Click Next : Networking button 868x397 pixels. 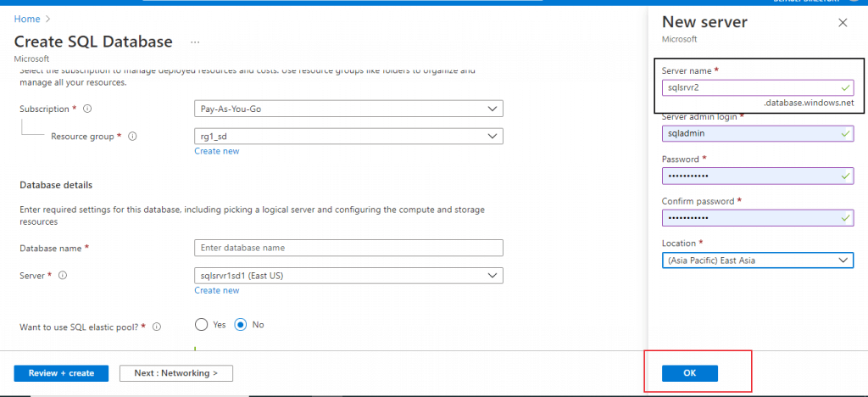tap(176, 372)
